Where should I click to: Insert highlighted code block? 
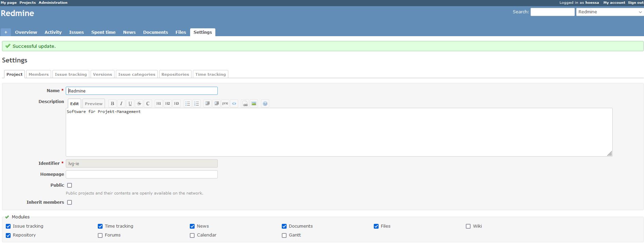(x=234, y=103)
